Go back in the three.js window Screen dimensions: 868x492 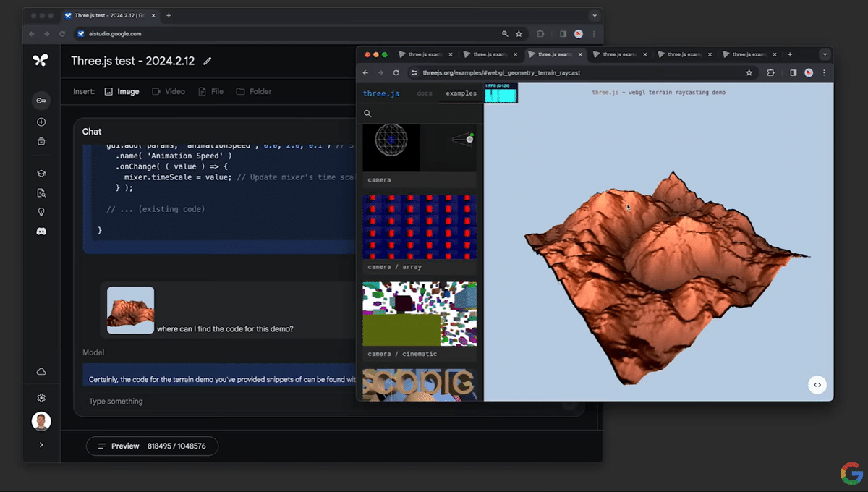365,72
